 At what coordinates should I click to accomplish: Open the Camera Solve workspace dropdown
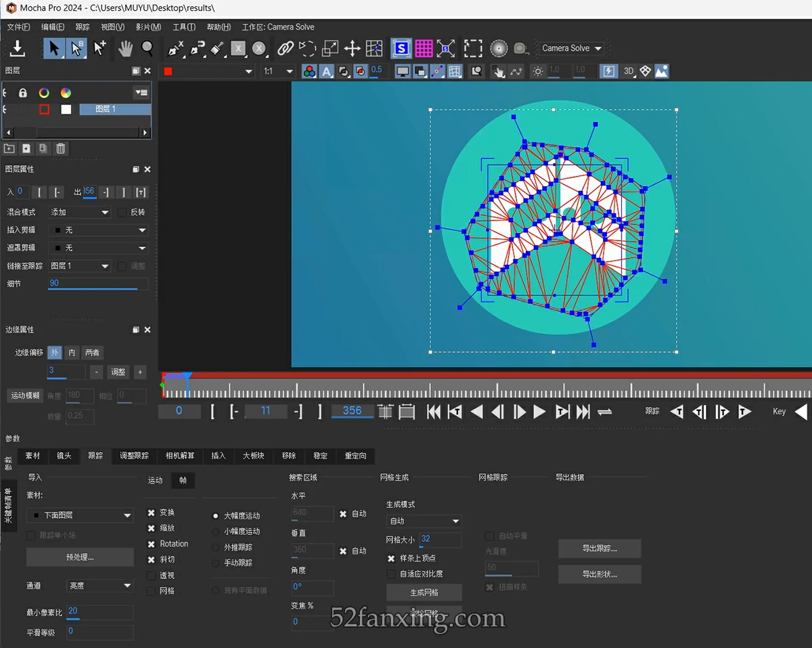572,48
